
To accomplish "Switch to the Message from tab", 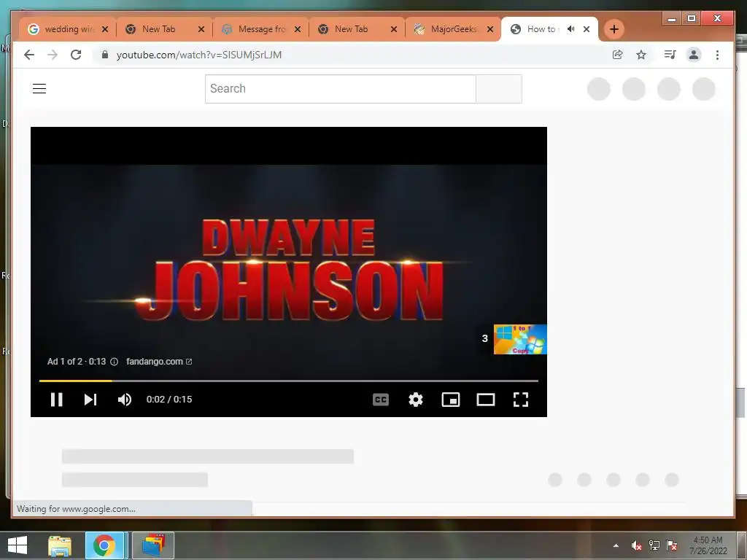I will (x=260, y=29).
